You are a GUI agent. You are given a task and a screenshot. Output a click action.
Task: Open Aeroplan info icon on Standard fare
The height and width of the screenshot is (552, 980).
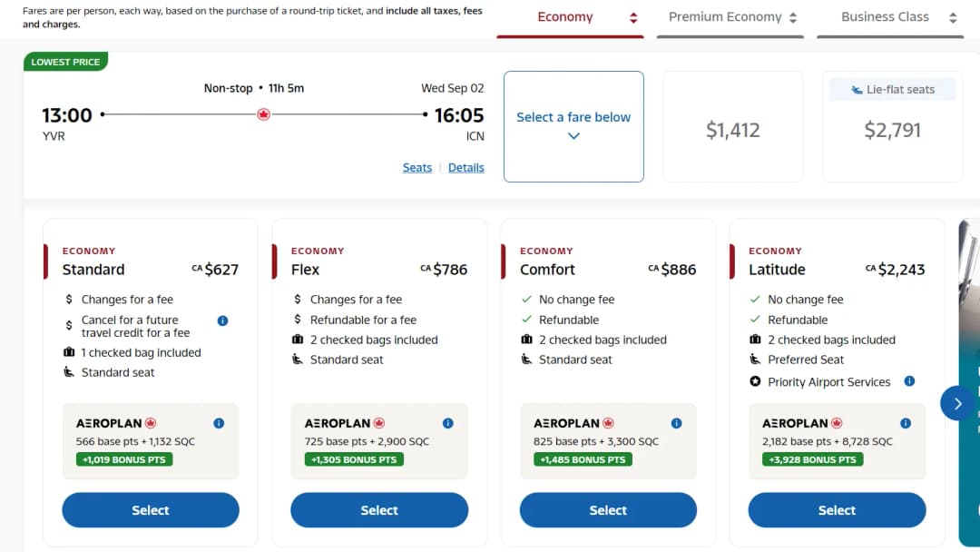(x=219, y=423)
